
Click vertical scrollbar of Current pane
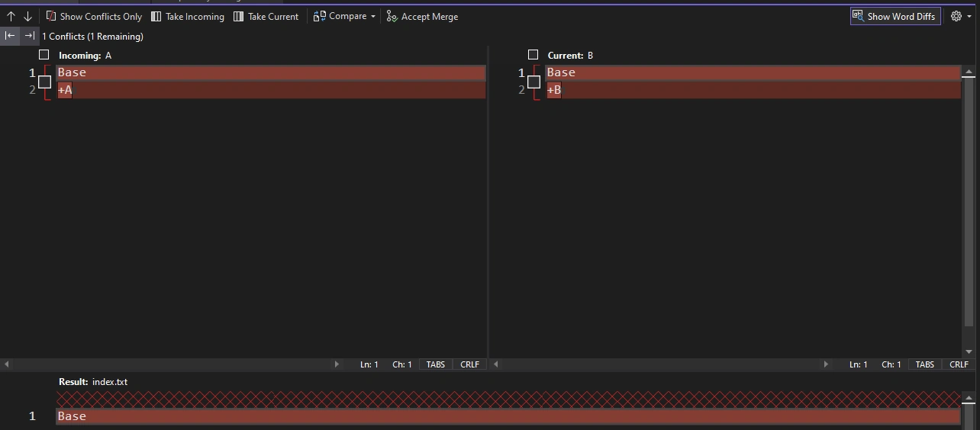click(969, 212)
